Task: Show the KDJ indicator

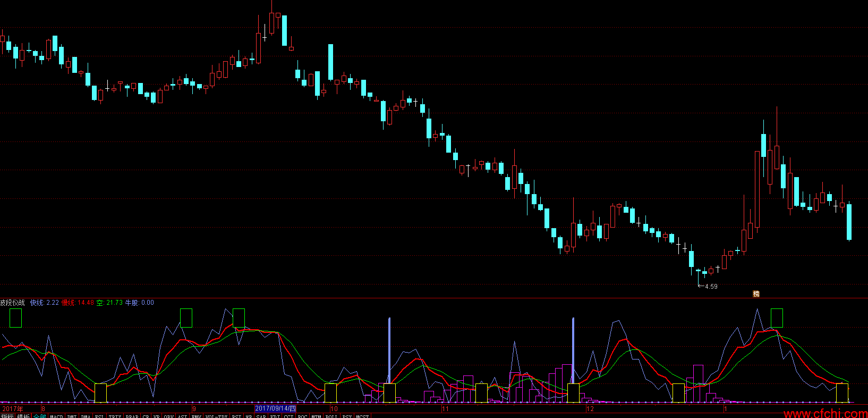Action: click(275, 416)
